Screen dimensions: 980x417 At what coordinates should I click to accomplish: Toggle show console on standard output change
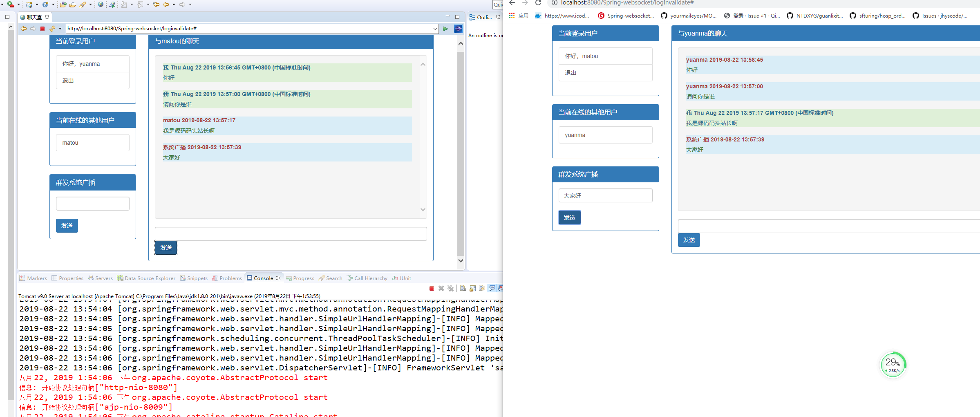(x=492, y=289)
